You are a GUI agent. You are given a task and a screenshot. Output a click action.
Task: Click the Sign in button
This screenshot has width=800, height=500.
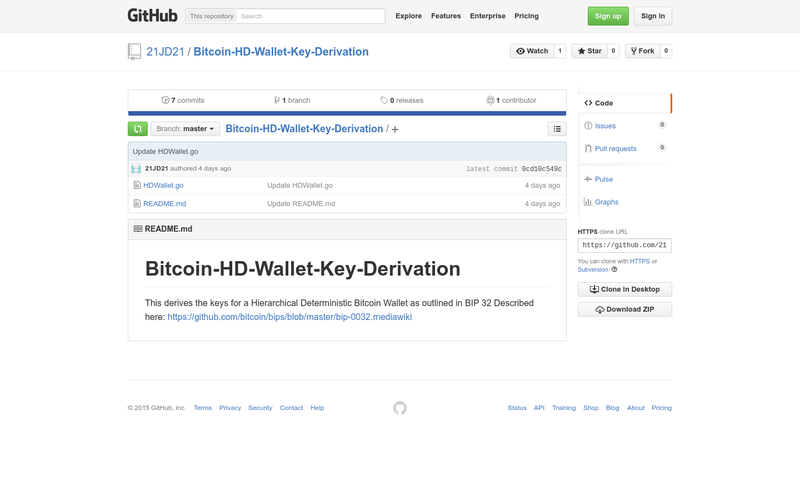pos(653,16)
